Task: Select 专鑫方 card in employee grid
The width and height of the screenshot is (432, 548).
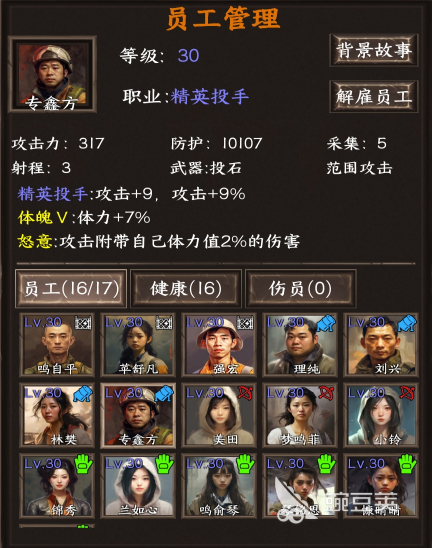Action: (x=138, y=416)
